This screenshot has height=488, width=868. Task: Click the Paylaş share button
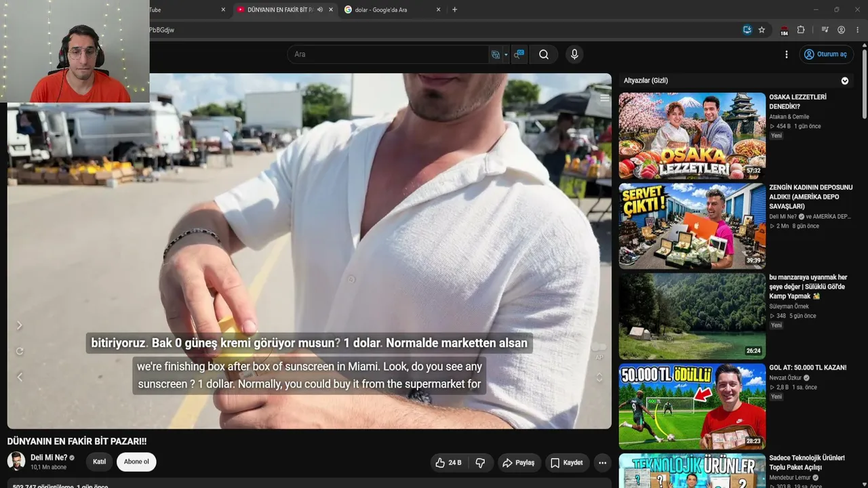coord(519,463)
